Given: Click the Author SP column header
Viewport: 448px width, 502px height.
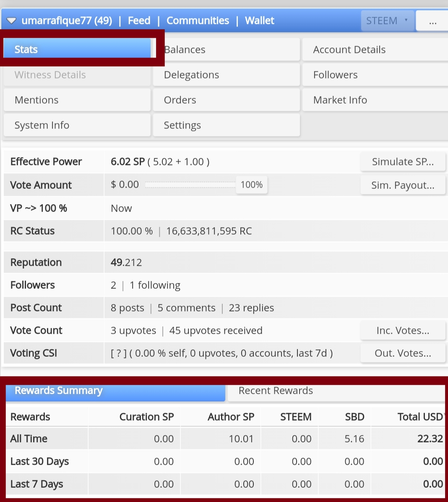Looking at the screenshot, I should (231, 417).
